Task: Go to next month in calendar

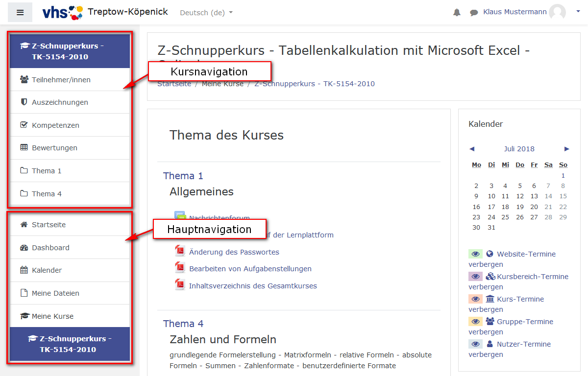Action: pyautogui.click(x=567, y=149)
